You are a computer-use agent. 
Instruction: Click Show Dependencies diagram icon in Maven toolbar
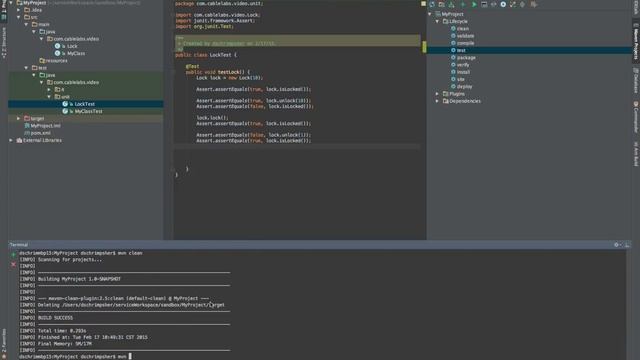click(x=513, y=4)
